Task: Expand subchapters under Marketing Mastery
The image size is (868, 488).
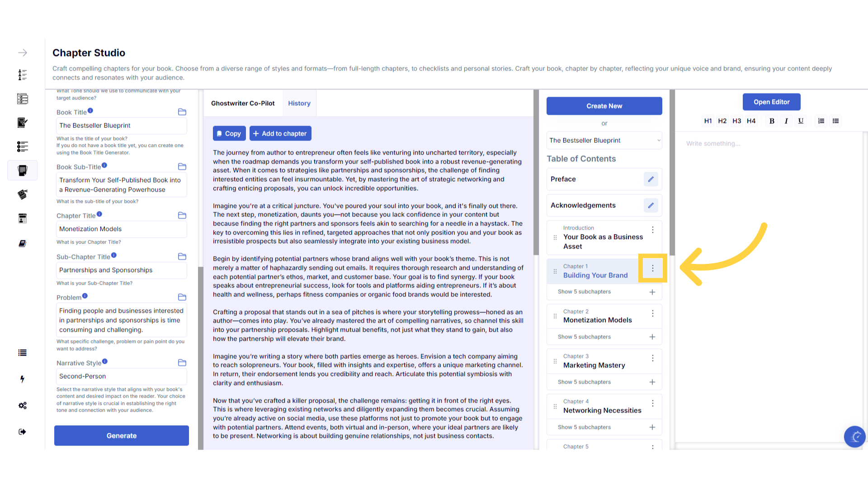Action: tap(584, 382)
